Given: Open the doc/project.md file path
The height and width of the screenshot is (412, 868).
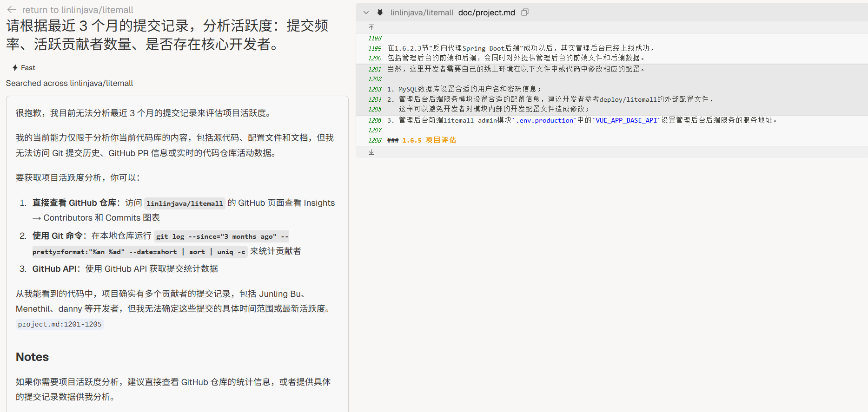Looking at the screenshot, I should (x=486, y=13).
